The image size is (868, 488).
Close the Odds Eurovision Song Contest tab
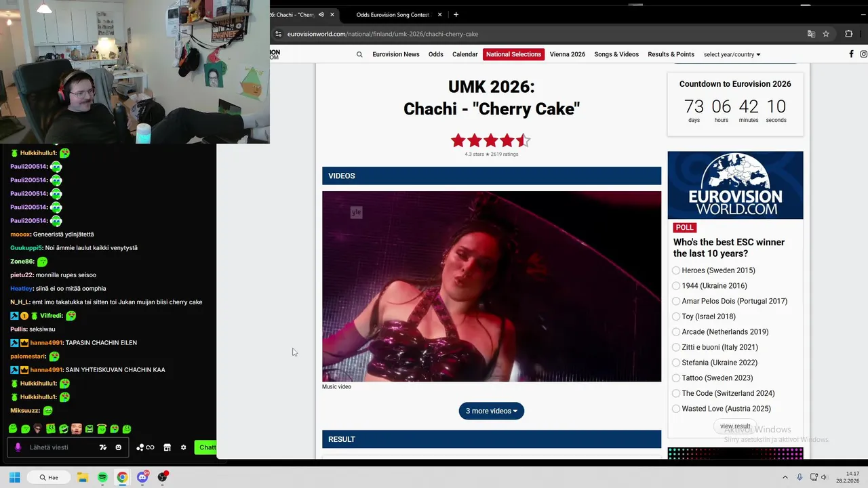point(440,14)
